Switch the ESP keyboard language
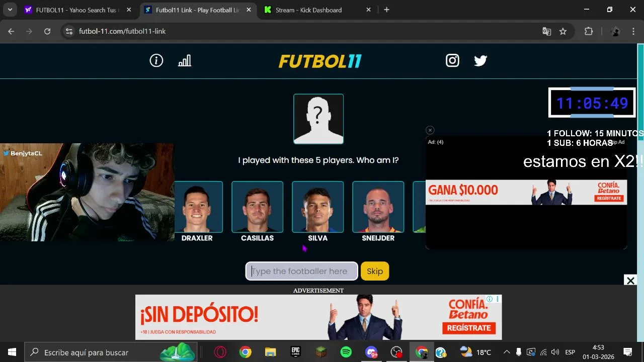This screenshot has height=362, width=644. tap(570, 352)
